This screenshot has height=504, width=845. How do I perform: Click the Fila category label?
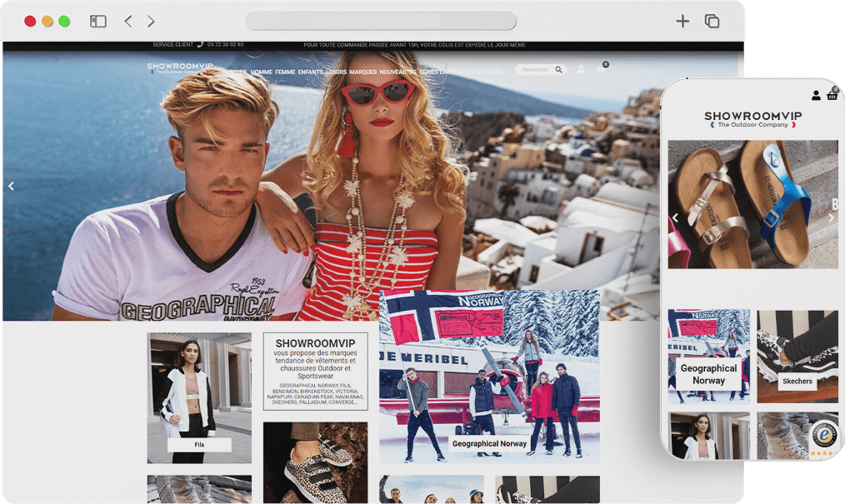[199, 445]
